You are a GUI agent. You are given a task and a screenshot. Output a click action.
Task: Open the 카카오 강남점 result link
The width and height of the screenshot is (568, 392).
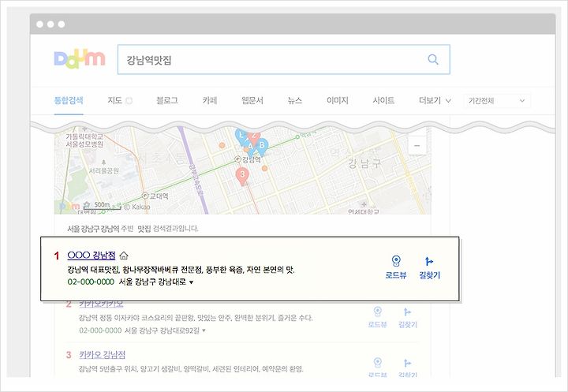pyautogui.click(x=102, y=355)
